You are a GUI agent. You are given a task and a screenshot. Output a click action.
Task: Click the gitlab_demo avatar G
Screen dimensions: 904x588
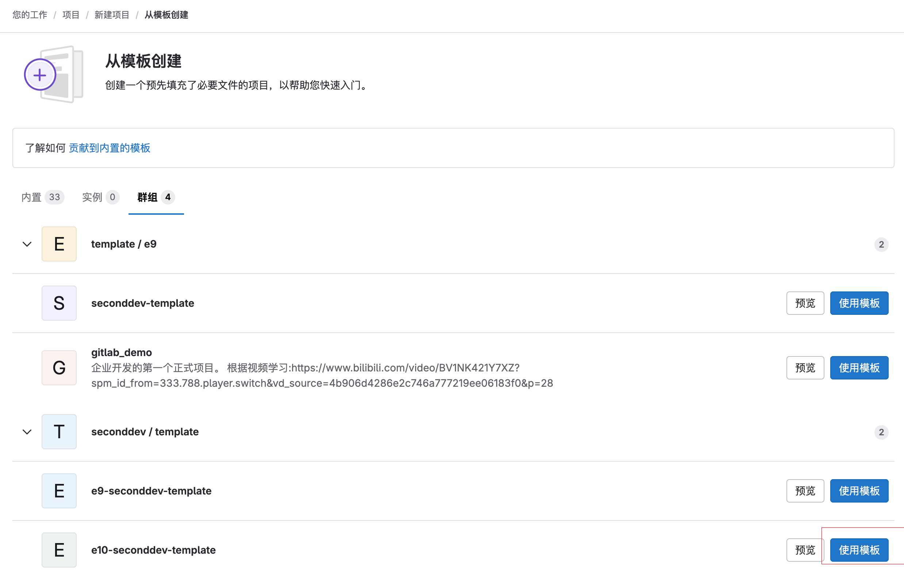59,367
